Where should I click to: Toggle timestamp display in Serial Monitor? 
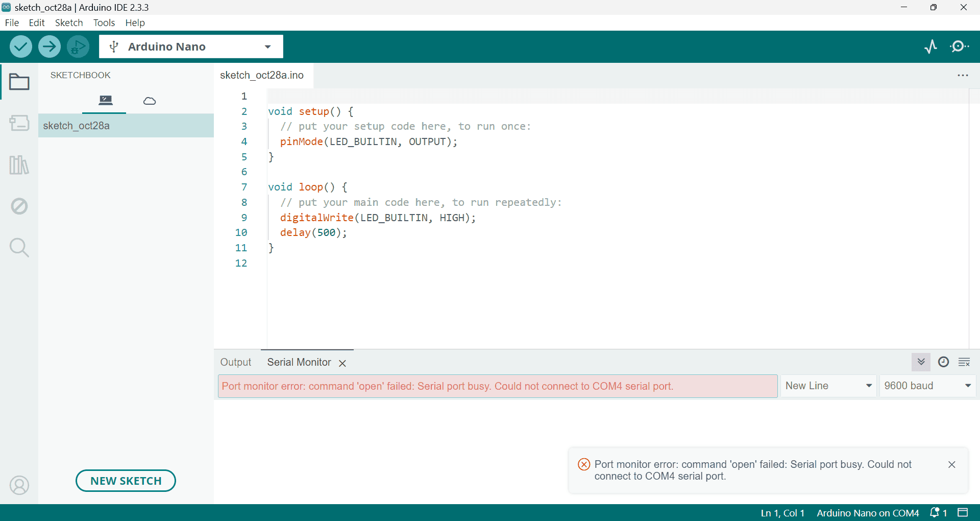click(x=943, y=362)
